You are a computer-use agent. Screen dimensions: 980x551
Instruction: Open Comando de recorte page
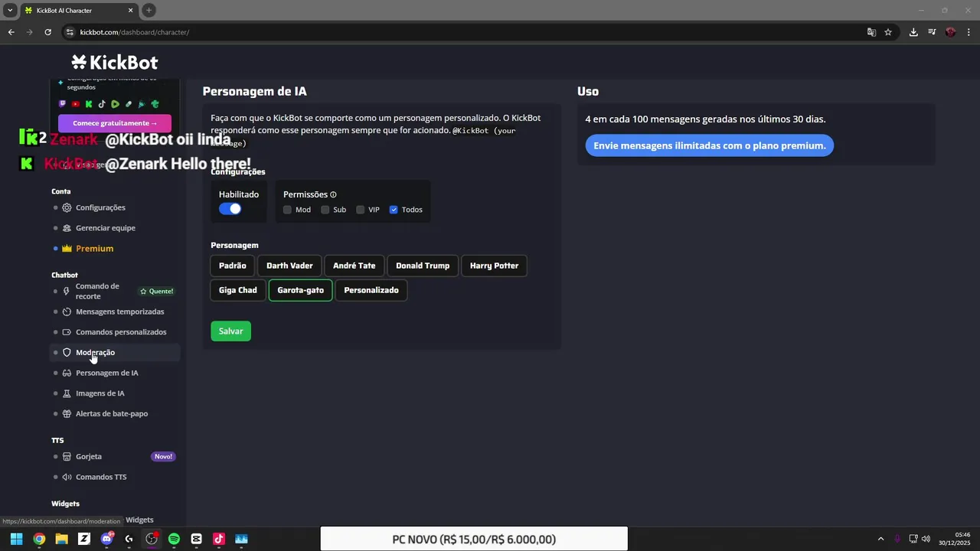97,292
